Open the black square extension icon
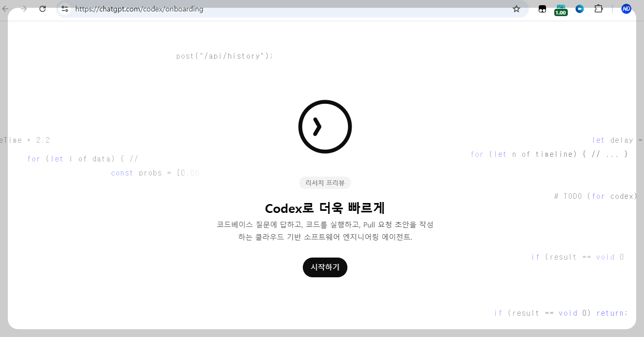This screenshot has height=337, width=644. tap(542, 9)
